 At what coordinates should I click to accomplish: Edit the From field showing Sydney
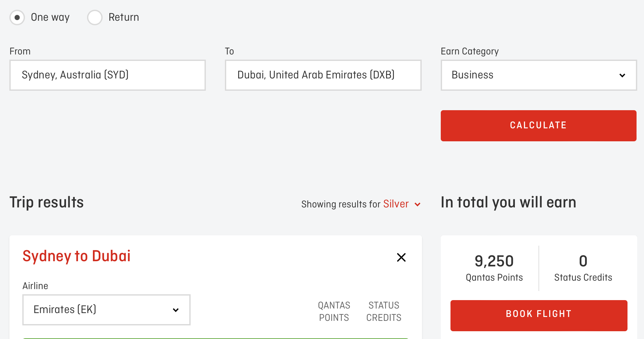(107, 75)
